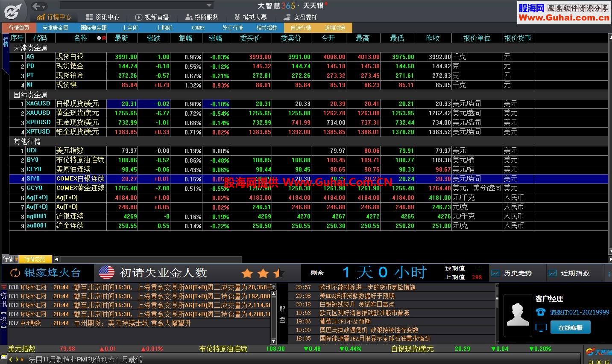Click the back arrow navigation button
612x364 pixels.
(x=36, y=6)
